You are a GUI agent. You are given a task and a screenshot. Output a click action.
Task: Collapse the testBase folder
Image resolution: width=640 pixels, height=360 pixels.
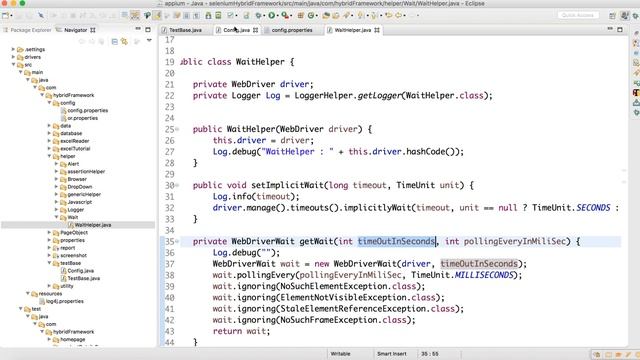click(49, 263)
